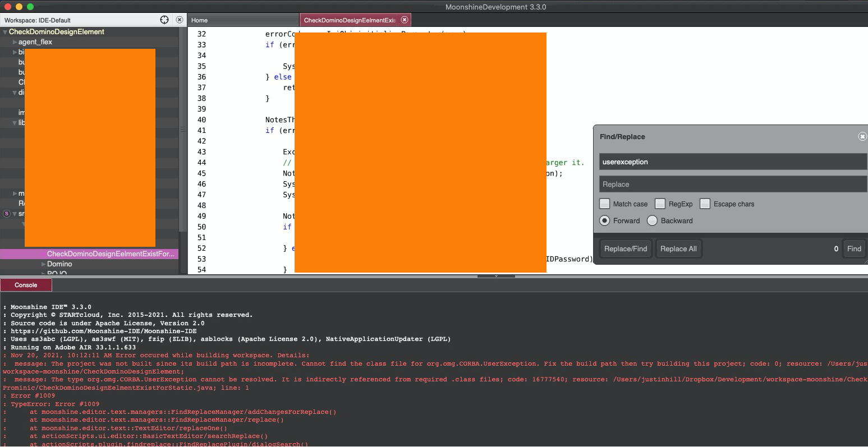Open the Console tab
Viewport: 868px width, 447px height.
[26, 285]
